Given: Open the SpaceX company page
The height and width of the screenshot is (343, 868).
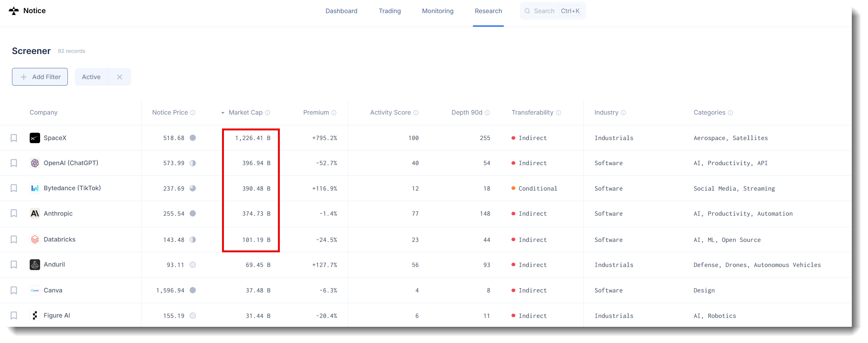Looking at the screenshot, I should tap(55, 138).
